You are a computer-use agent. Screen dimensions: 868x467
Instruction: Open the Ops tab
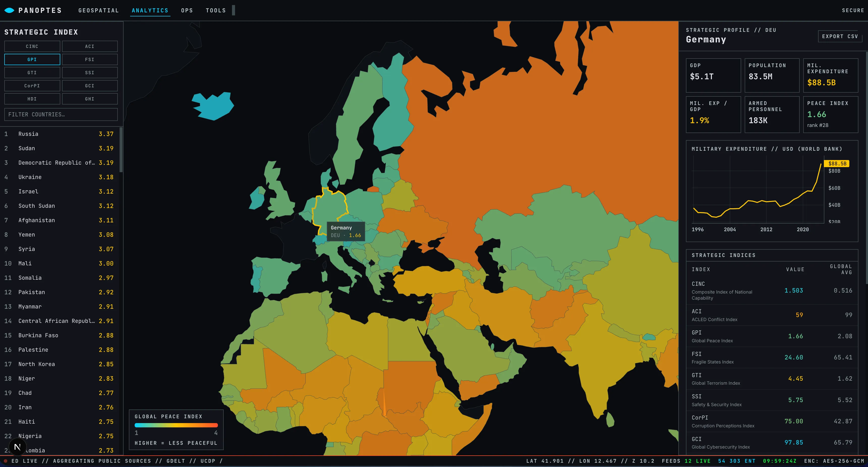tap(187, 10)
